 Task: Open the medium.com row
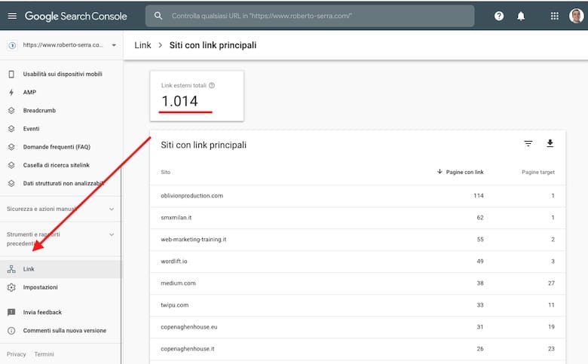[358, 283]
